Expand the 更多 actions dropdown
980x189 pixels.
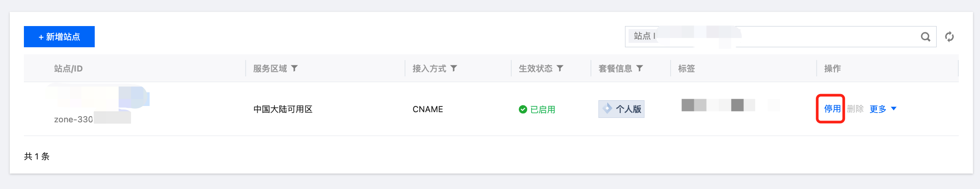pyautogui.click(x=883, y=109)
